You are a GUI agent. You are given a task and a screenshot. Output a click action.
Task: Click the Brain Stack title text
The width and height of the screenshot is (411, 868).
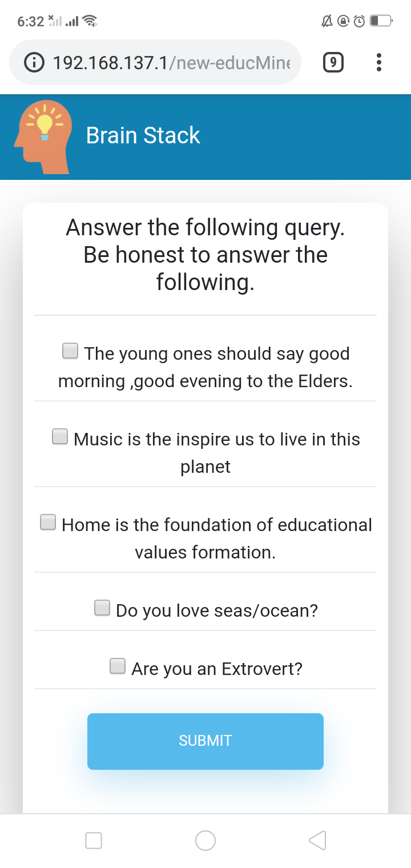pos(143,136)
